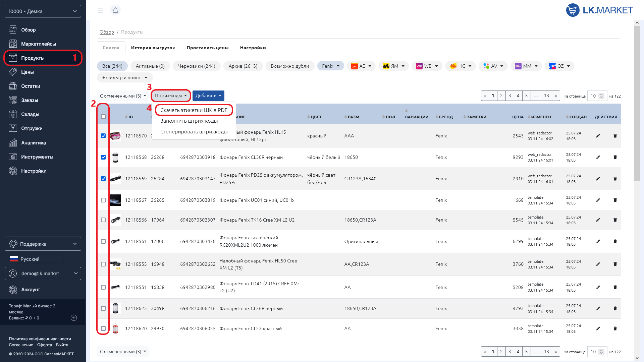
Task: Select Скачать этикетки ШК в PDF menu item
Action: 194,110
